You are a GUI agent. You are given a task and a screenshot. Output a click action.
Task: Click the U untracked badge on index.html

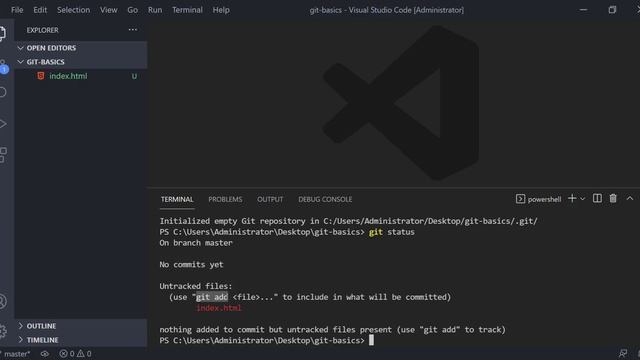134,76
